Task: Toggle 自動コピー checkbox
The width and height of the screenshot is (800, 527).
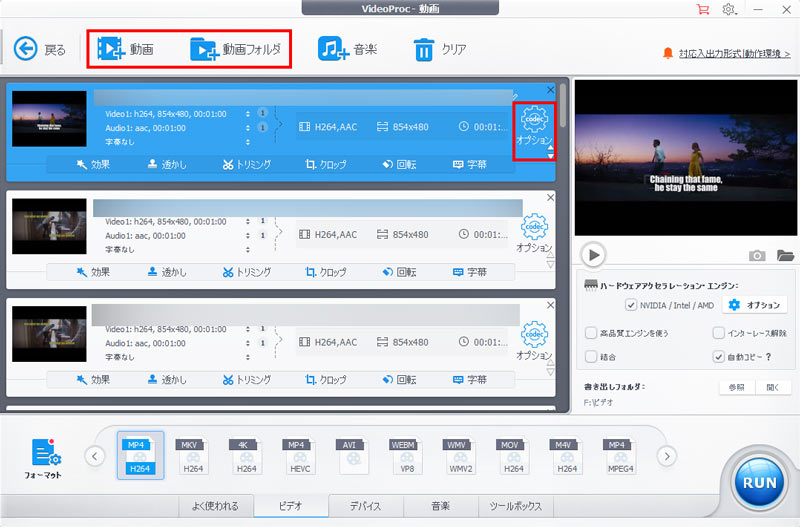Action: 718,357
